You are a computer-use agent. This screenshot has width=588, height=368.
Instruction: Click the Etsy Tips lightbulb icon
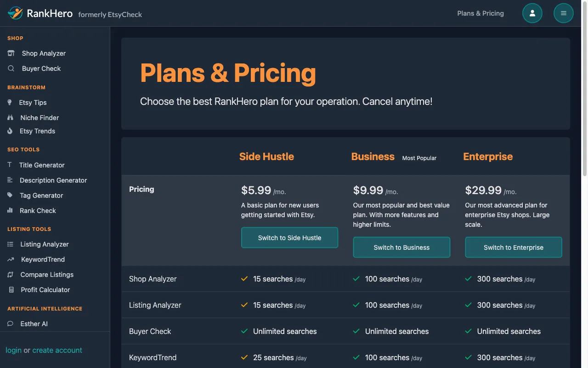(x=10, y=103)
